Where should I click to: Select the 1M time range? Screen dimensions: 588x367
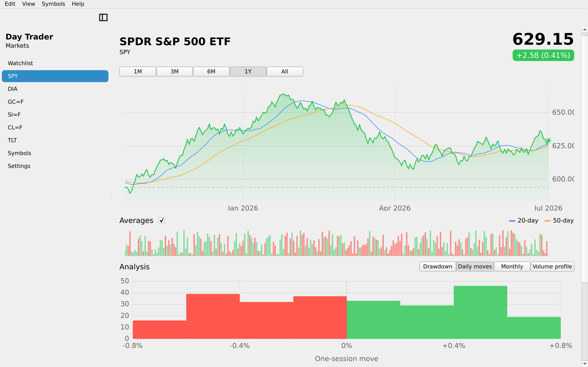click(138, 72)
